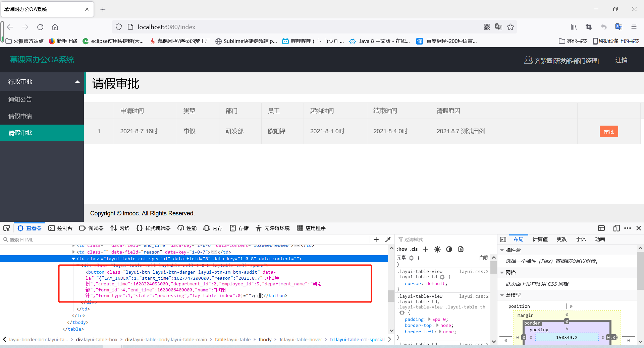Screen dimensions: 644x348
Task: Switch to 更改 changes tab
Action: coord(562,239)
